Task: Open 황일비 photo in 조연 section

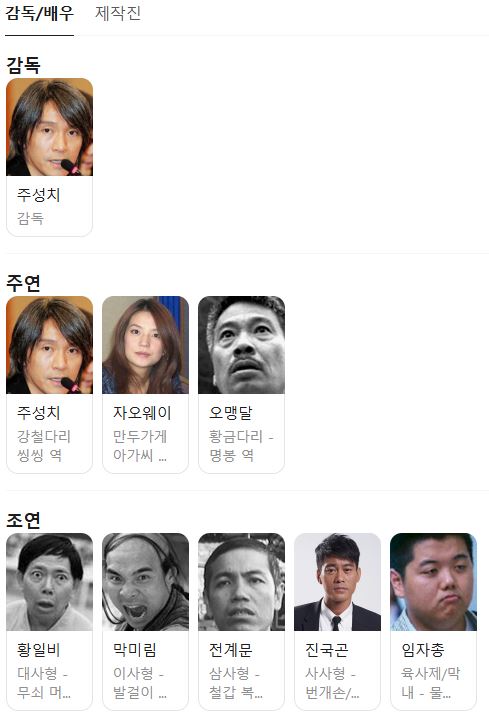Action: click(x=49, y=582)
